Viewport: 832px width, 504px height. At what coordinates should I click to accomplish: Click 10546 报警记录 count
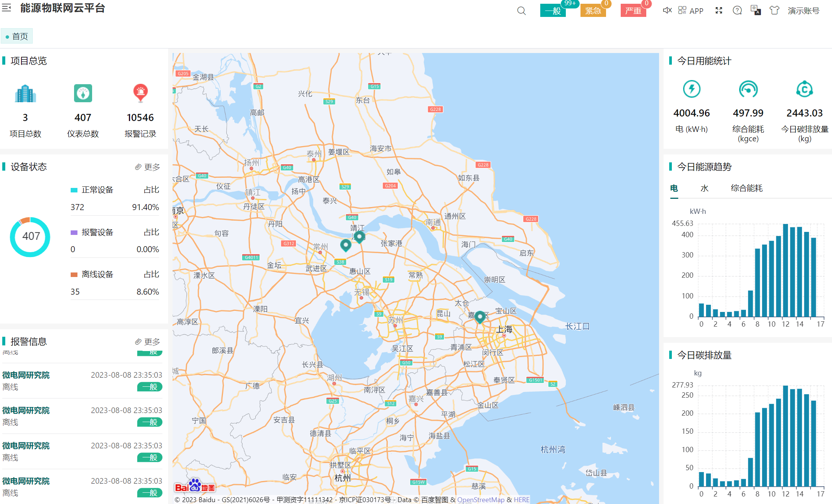click(140, 118)
